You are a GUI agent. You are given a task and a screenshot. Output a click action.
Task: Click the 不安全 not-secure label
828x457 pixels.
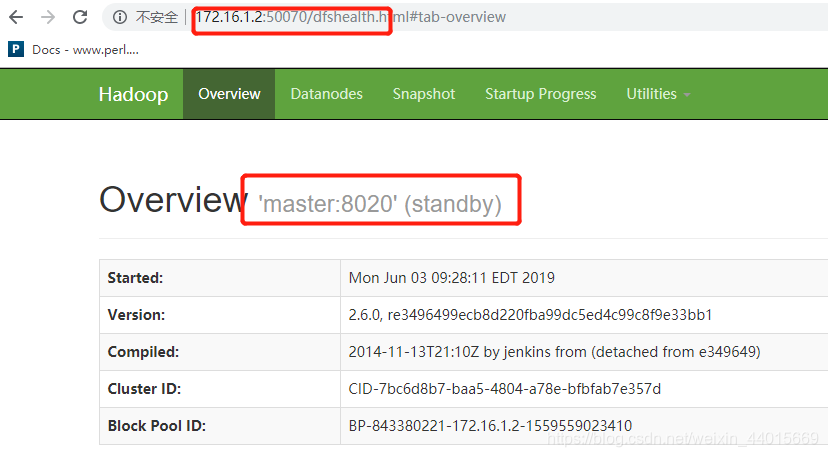(x=156, y=17)
